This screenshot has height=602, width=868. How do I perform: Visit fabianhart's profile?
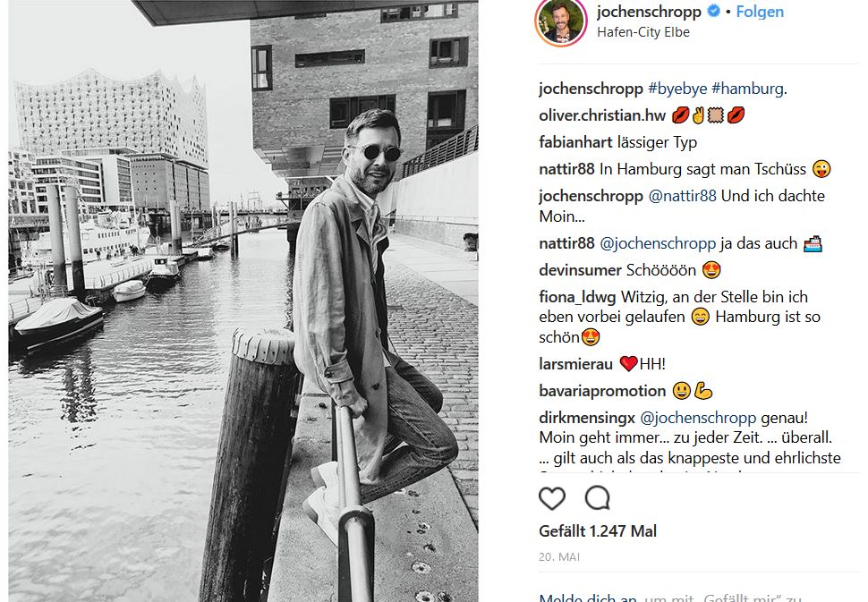(x=575, y=142)
